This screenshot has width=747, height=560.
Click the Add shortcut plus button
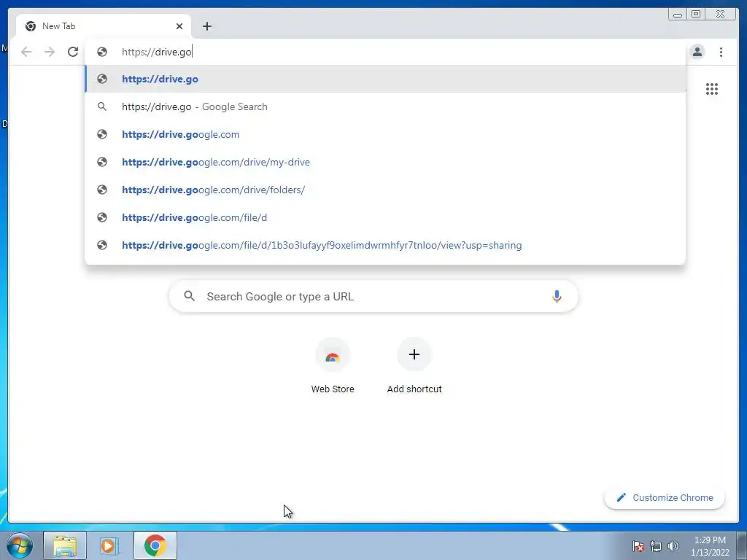pyautogui.click(x=414, y=354)
